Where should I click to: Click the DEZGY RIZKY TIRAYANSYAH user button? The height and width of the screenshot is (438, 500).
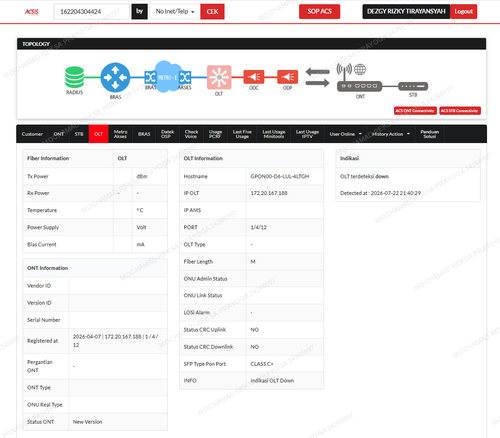tap(406, 11)
